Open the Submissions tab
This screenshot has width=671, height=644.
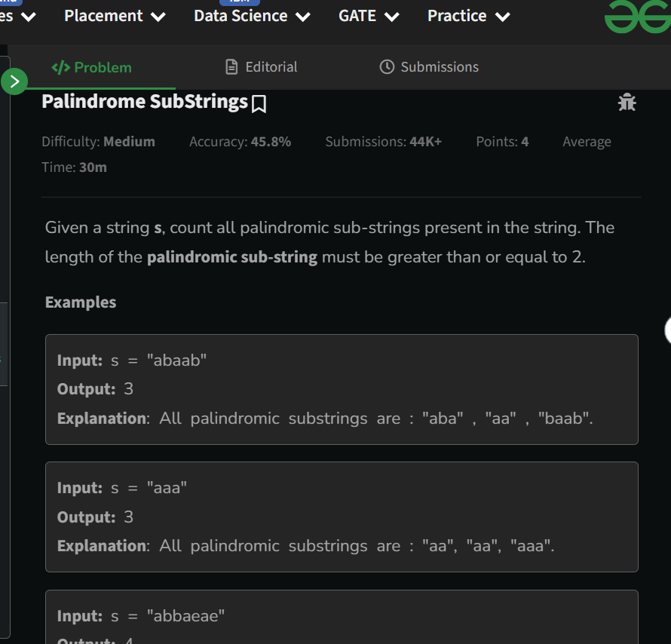tap(429, 67)
